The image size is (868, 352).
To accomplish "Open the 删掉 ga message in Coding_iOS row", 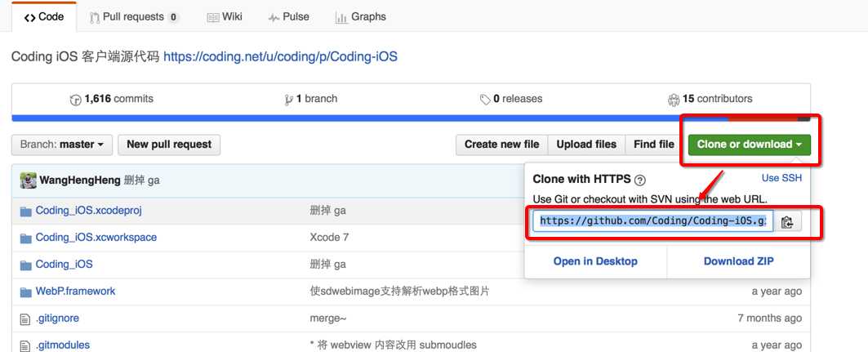I will coord(327,265).
